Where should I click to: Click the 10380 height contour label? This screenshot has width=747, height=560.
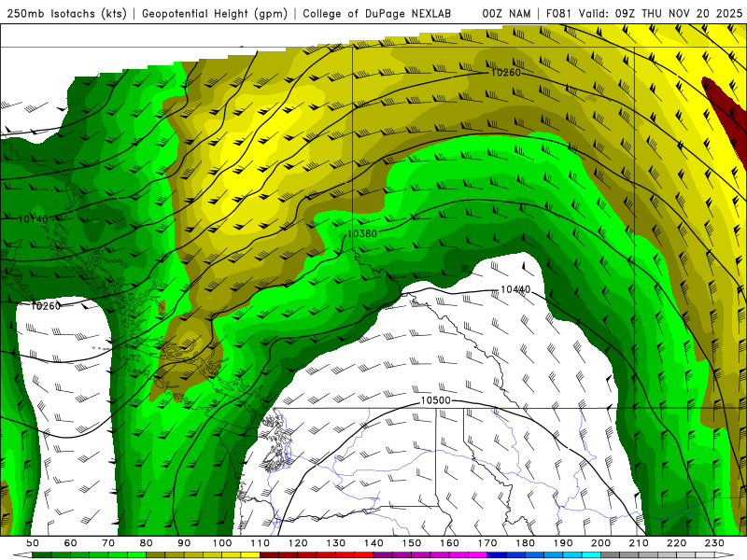click(x=362, y=233)
